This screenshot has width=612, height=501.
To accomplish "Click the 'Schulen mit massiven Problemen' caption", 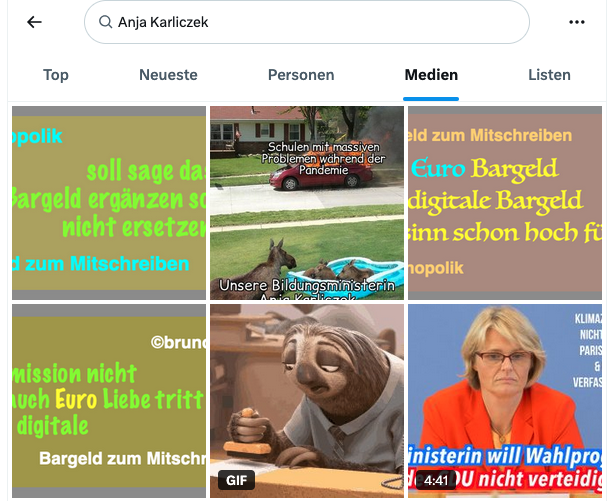I will pyautogui.click(x=323, y=158).
